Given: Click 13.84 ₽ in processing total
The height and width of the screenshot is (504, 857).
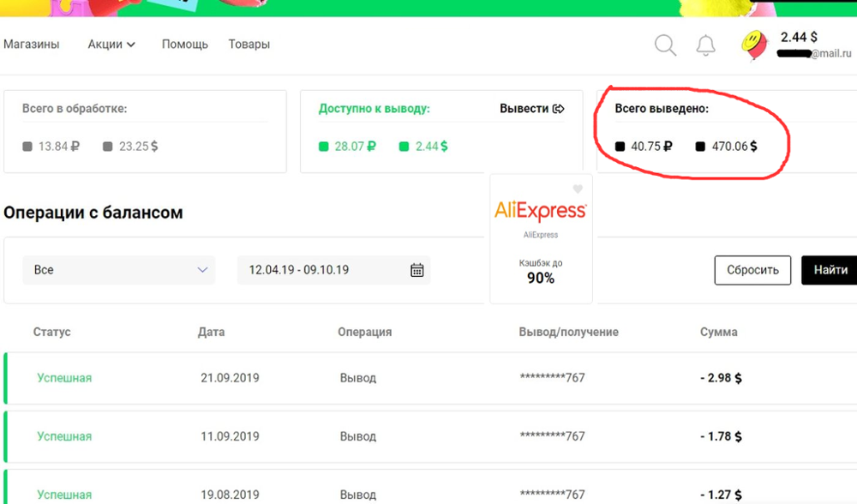Looking at the screenshot, I should coord(58,147).
